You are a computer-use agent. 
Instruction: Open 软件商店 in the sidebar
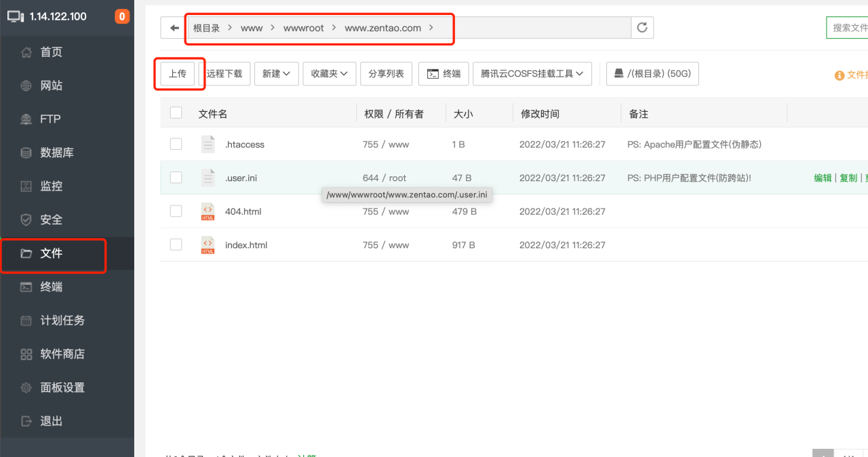point(62,354)
